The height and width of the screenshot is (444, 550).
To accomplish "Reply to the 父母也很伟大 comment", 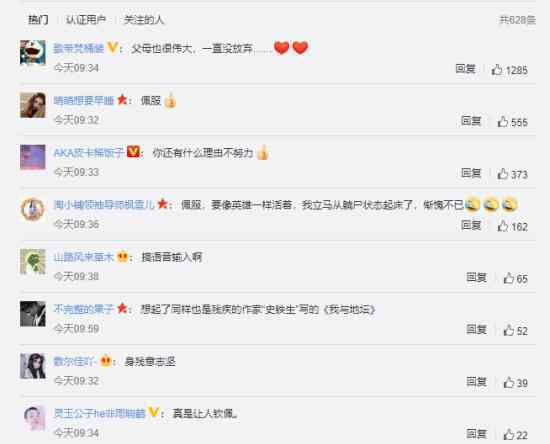I will coord(465,69).
